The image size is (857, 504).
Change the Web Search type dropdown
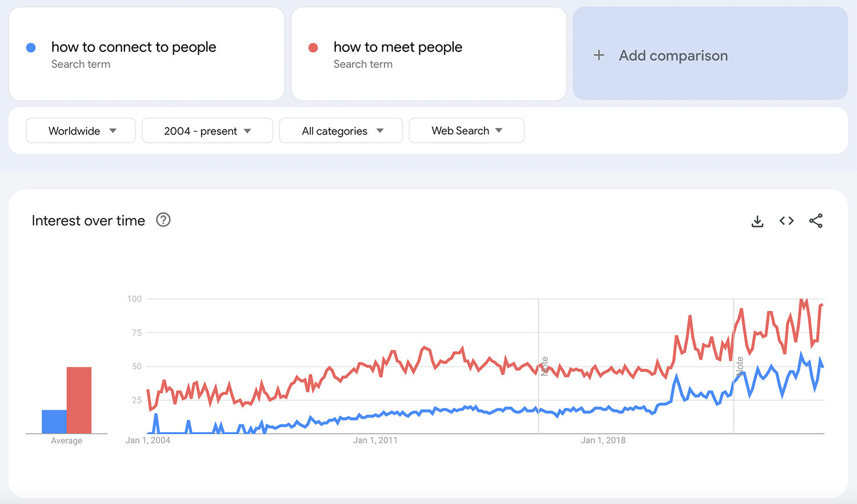click(466, 131)
